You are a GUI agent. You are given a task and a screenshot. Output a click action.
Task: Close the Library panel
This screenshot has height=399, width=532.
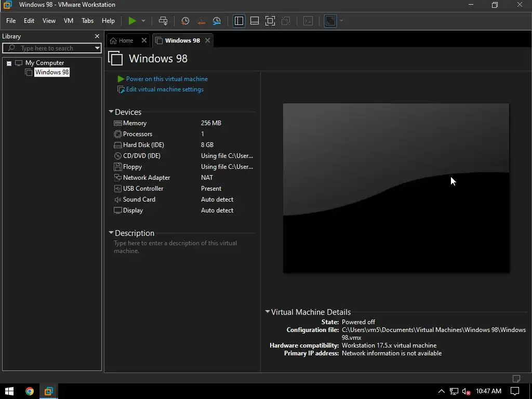pos(97,36)
